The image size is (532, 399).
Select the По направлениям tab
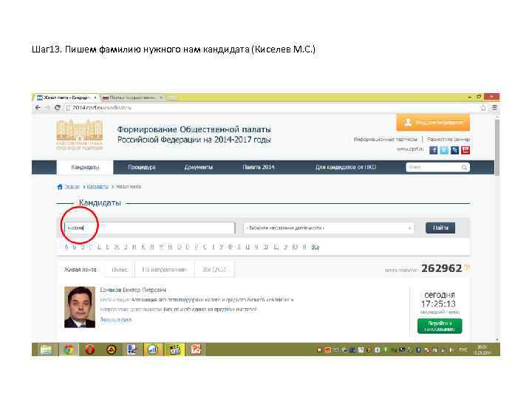tap(165, 270)
